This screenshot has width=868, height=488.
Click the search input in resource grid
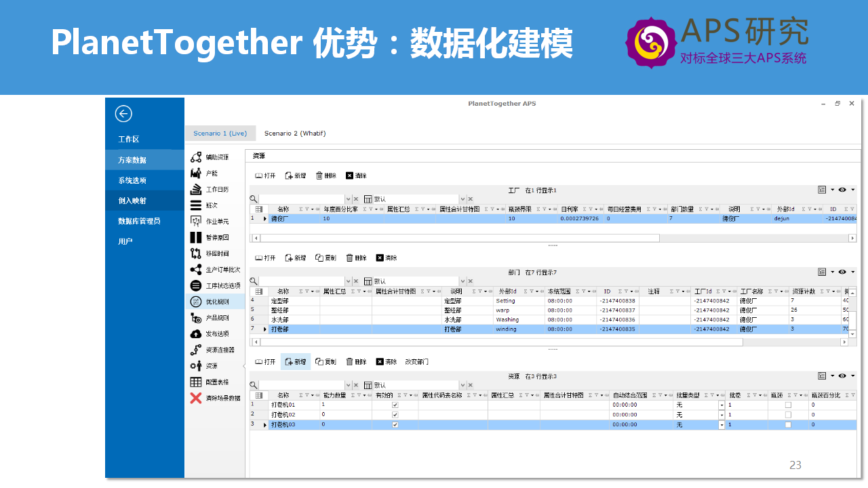pyautogui.click(x=302, y=385)
